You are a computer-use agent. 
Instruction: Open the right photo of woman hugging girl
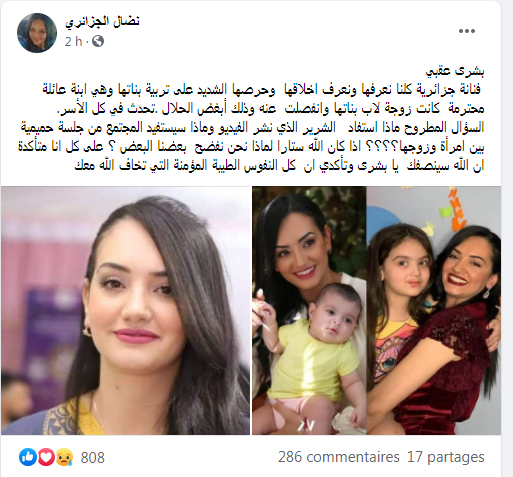click(434, 310)
